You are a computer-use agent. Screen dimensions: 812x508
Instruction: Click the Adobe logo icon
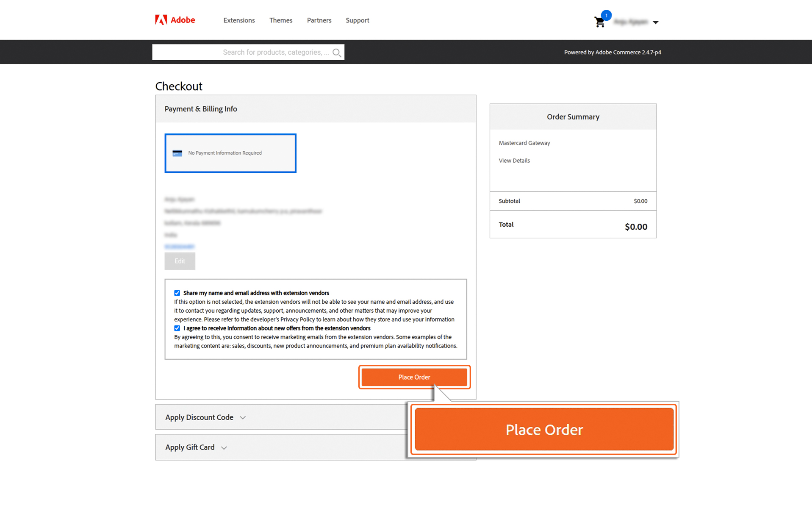[x=161, y=20]
